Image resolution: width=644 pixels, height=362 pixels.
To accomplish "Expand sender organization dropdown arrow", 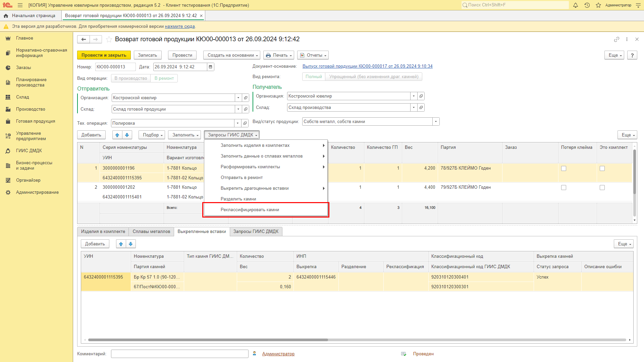I will pyautogui.click(x=238, y=98).
